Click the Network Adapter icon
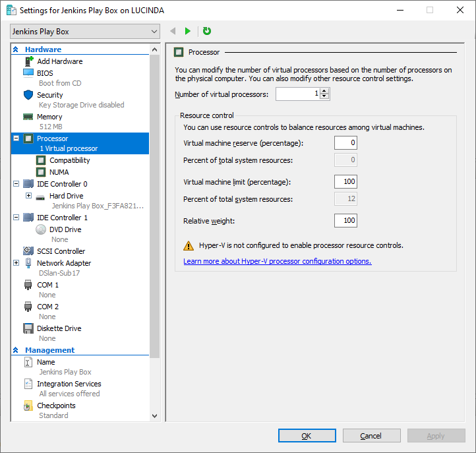This screenshot has width=476, height=453. click(x=28, y=263)
